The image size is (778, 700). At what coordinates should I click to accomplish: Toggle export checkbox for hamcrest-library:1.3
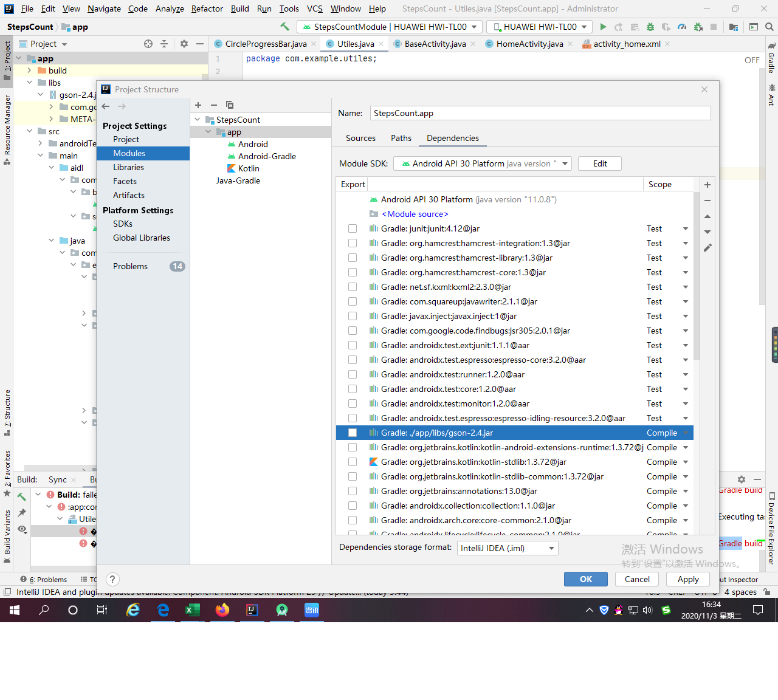pos(353,258)
